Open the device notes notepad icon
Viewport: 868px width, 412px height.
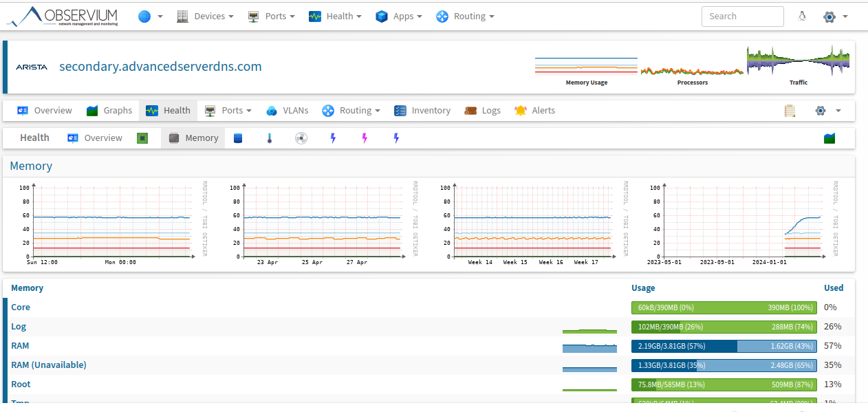[790, 111]
